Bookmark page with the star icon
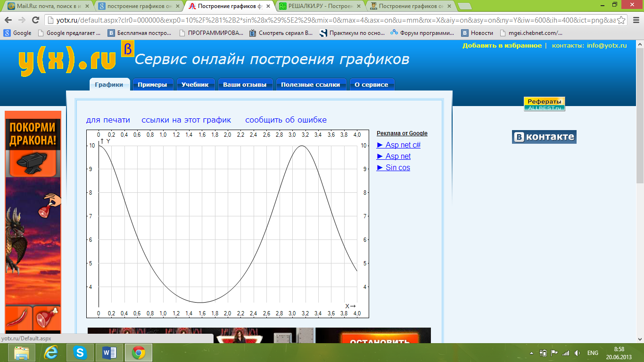 coord(622,20)
